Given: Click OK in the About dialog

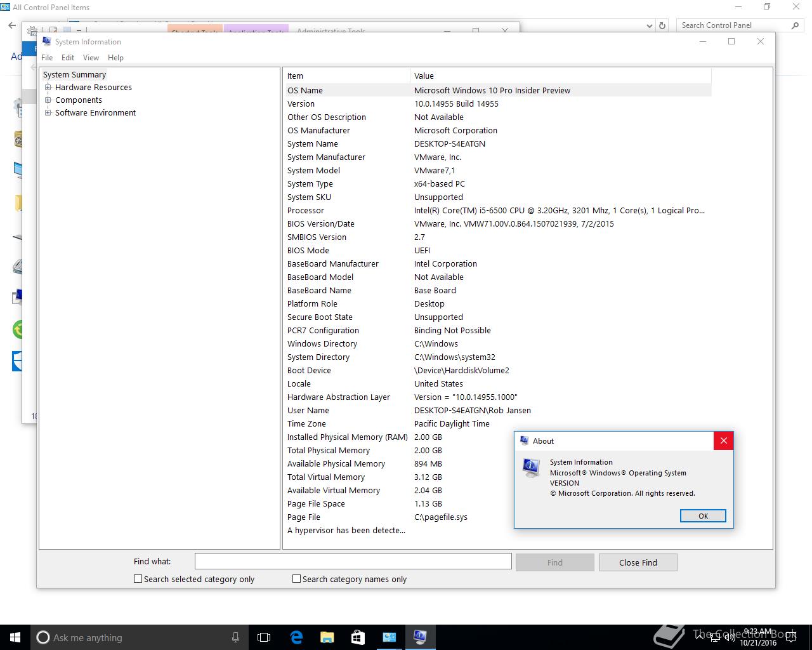Looking at the screenshot, I should 703,516.
